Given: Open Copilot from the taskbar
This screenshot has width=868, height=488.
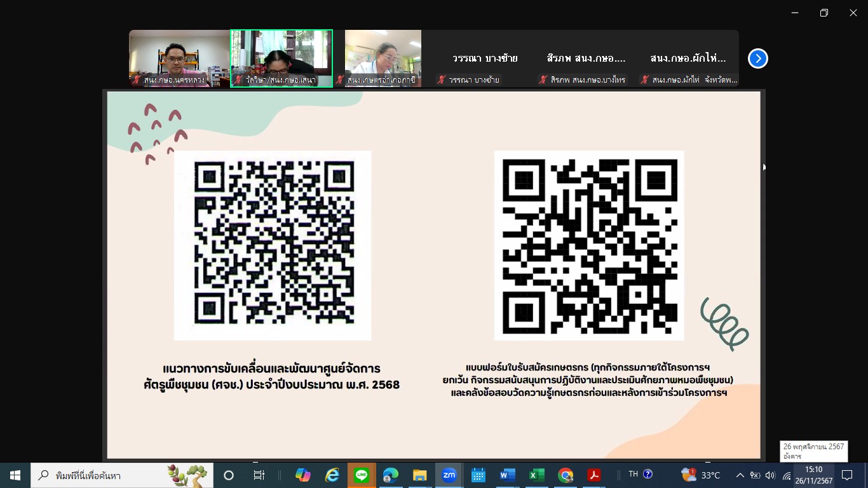Looking at the screenshot, I should pyautogui.click(x=302, y=475).
